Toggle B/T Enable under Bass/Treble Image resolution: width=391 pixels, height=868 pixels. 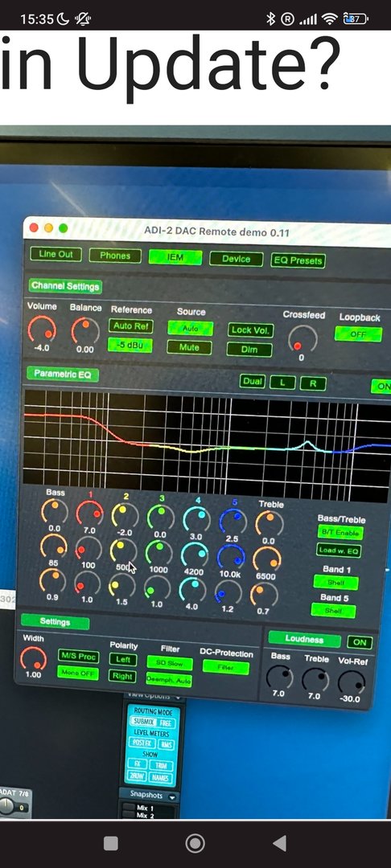point(340,533)
